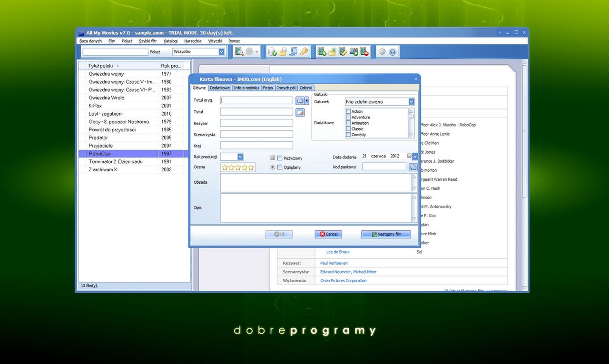Click the toolbar search box left of Pokaż
The height and width of the screenshot is (364, 609).
coord(115,52)
